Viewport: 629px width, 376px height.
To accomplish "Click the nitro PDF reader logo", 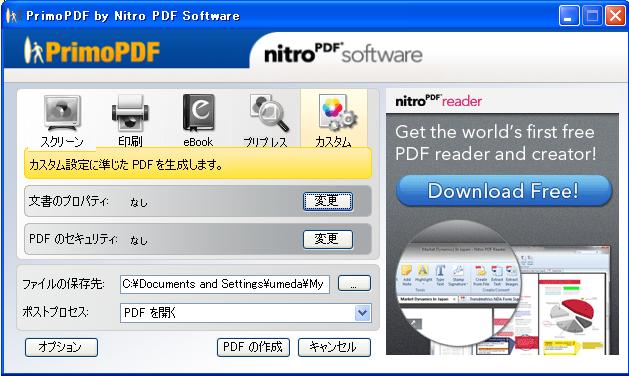I will [x=438, y=101].
